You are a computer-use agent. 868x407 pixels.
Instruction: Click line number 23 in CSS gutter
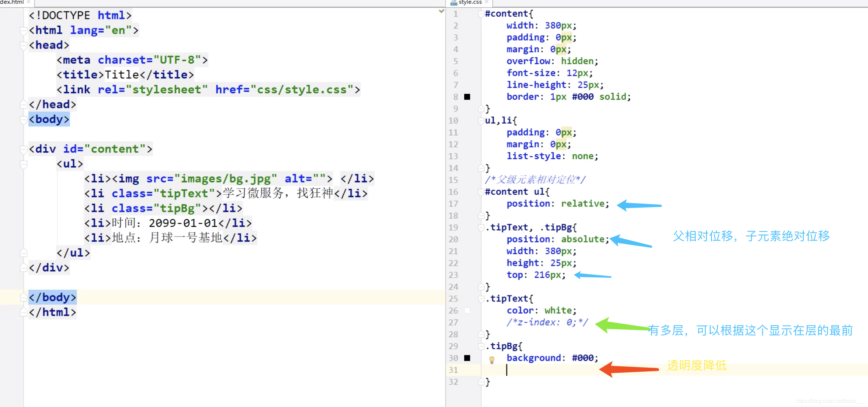pyautogui.click(x=453, y=275)
